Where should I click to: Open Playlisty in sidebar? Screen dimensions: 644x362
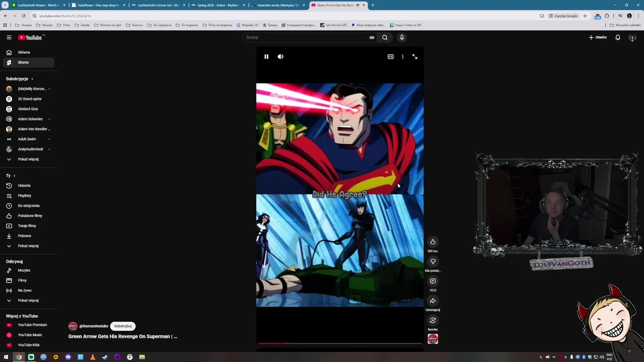coord(28,196)
